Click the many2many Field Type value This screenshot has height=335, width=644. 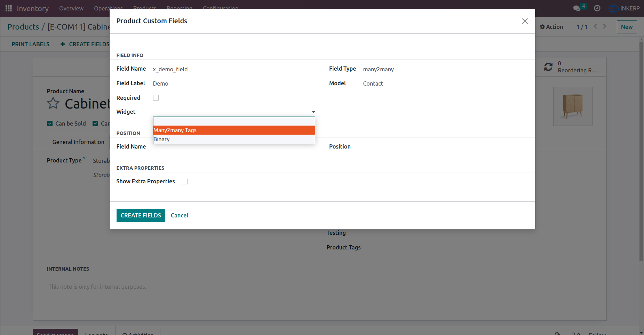click(x=379, y=69)
